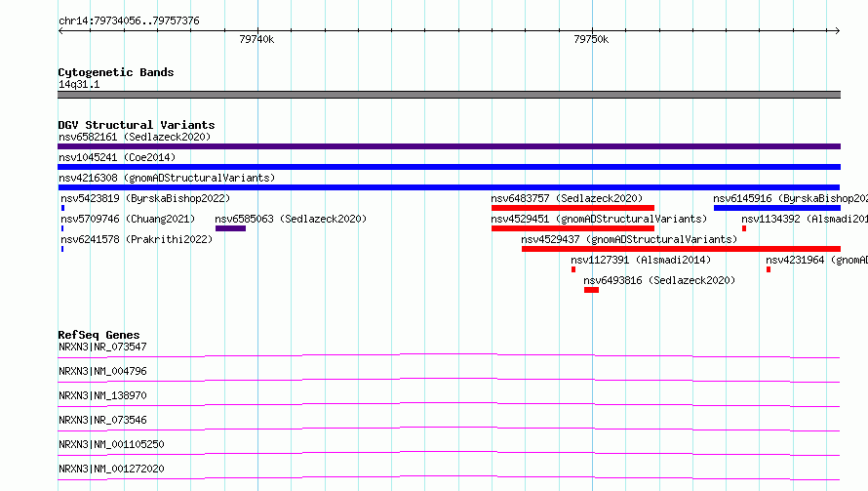Open the NRXN3|NR_073547 transcript
This screenshot has height=491, width=868.
click(102, 347)
